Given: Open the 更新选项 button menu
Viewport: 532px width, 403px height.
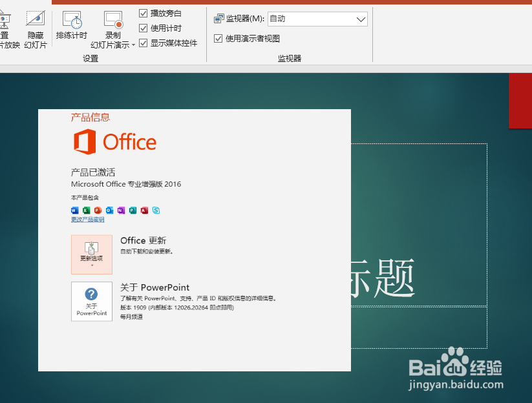Looking at the screenshot, I should pos(92,254).
